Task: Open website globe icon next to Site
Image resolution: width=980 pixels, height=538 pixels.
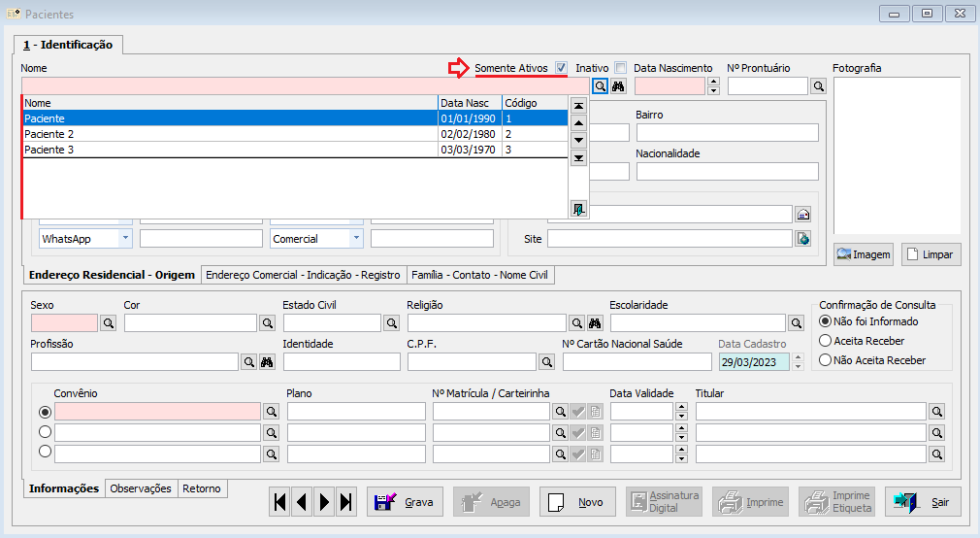Action: point(803,238)
